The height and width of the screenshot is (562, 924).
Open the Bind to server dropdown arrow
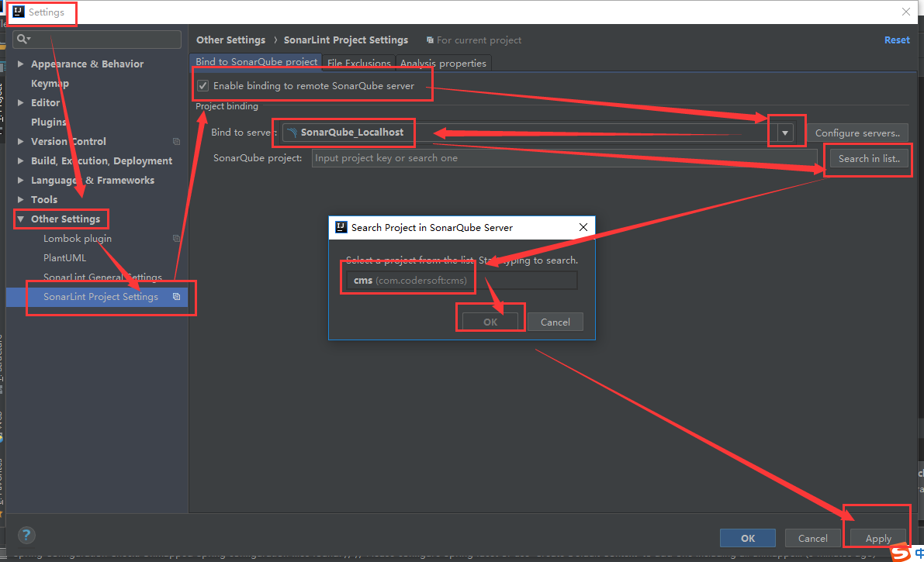click(x=785, y=133)
